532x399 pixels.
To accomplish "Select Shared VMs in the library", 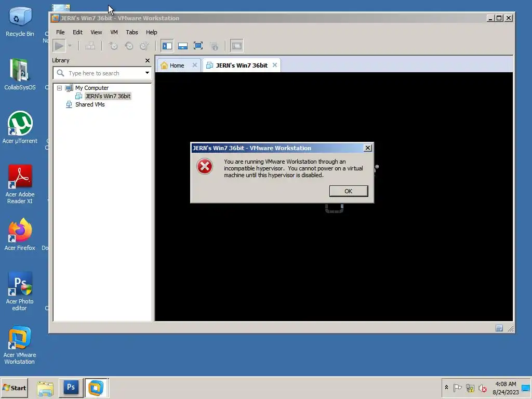I will point(89,104).
